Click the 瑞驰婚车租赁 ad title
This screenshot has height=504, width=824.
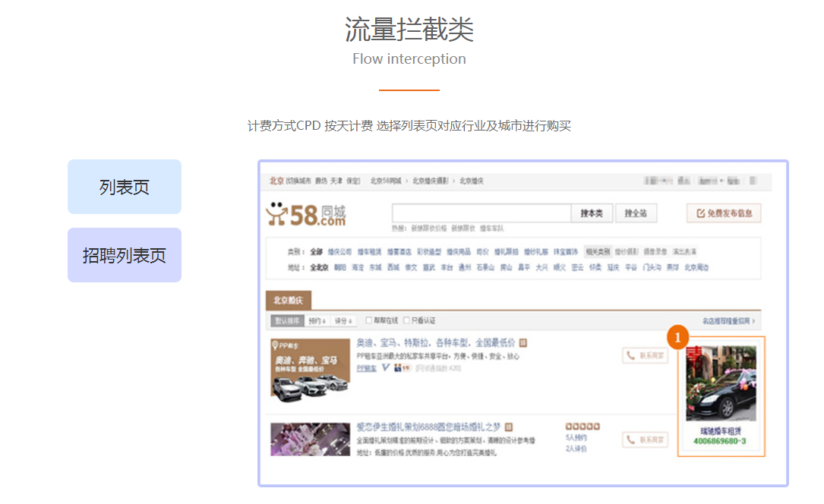coord(721,431)
